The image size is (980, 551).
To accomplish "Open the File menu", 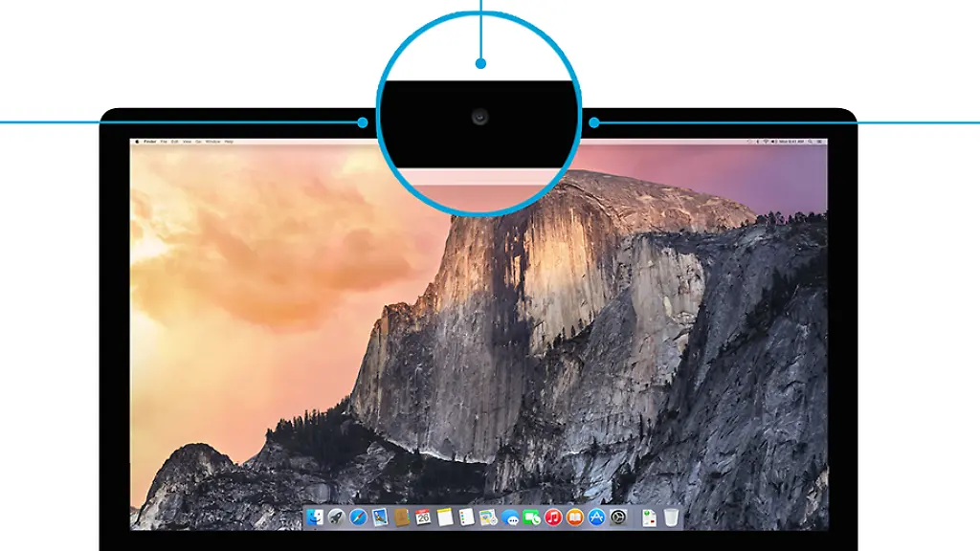I will (x=164, y=142).
